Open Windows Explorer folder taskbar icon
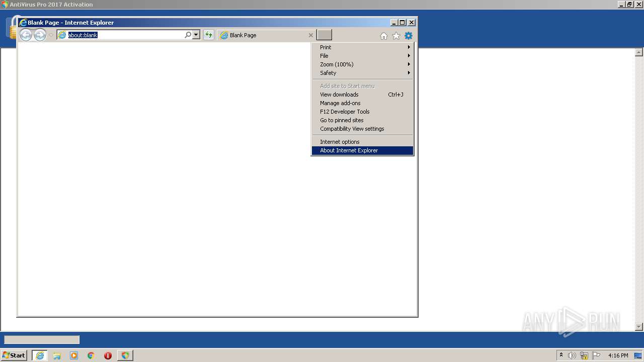 (57, 355)
